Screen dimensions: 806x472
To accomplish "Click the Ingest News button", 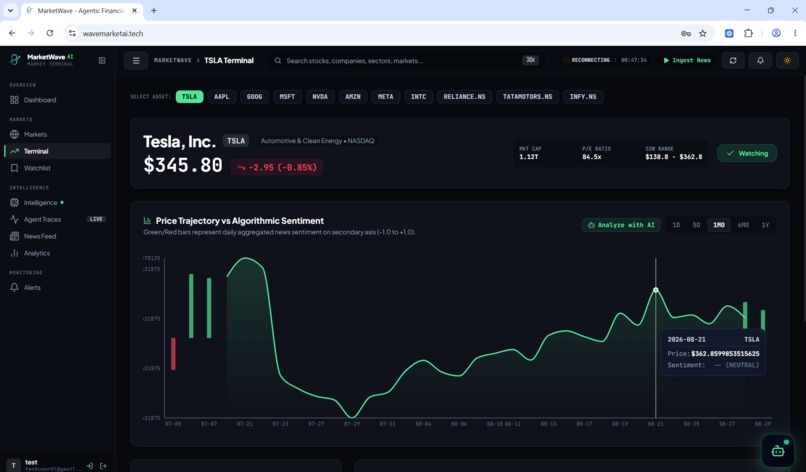I will (x=687, y=61).
